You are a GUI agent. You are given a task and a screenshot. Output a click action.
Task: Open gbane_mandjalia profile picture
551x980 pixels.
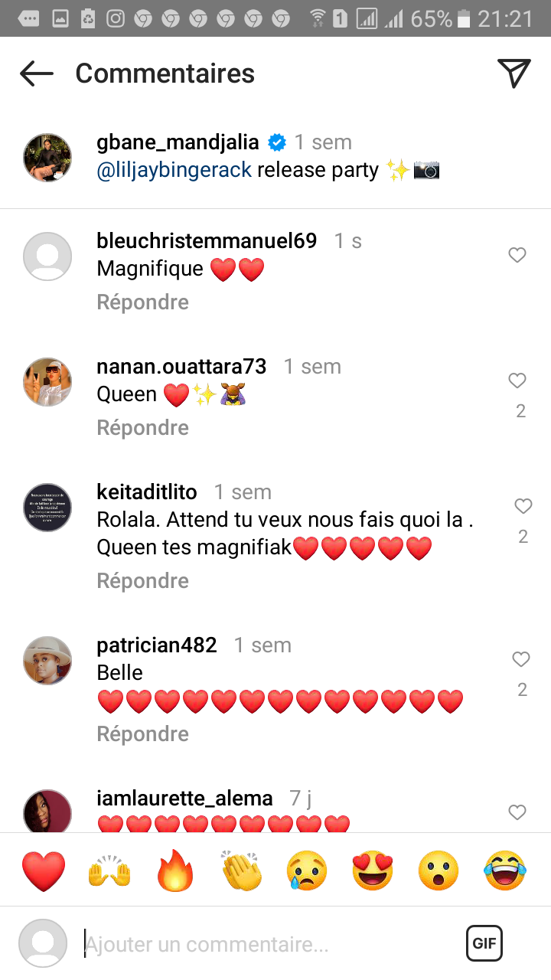pos(47,158)
